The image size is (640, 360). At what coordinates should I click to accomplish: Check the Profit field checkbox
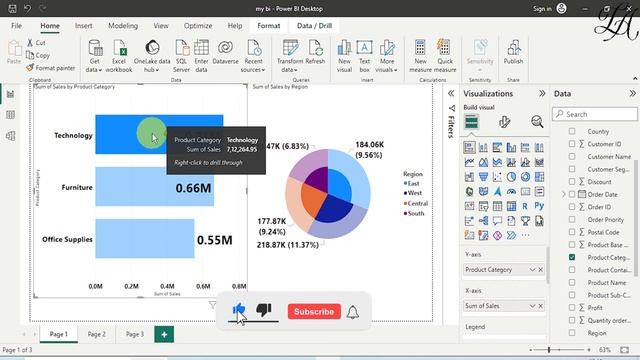(572, 308)
